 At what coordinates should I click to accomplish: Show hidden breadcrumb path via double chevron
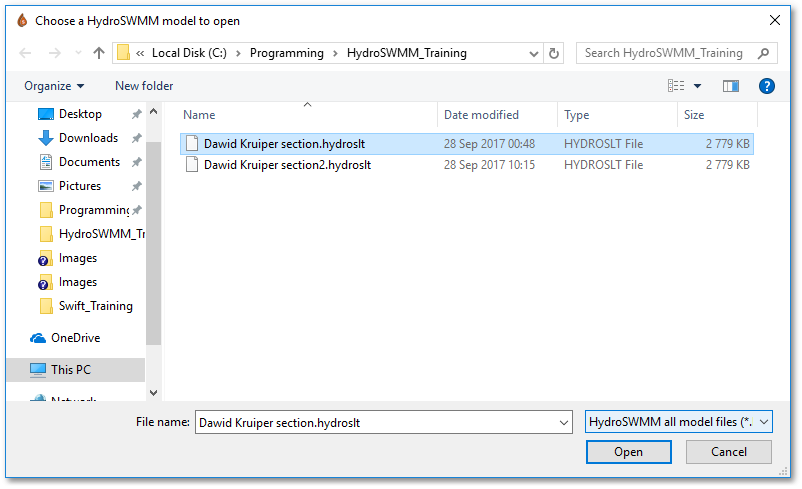point(140,53)
